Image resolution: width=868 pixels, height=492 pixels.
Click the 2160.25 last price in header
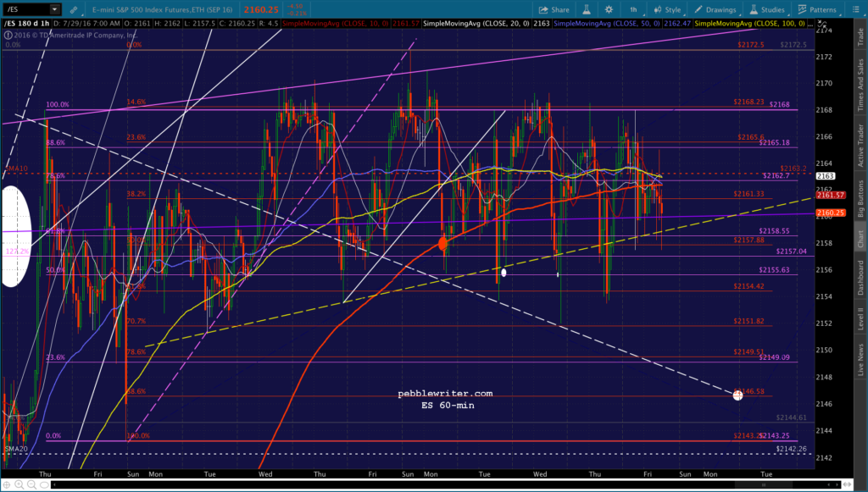(x=261, y=9)
